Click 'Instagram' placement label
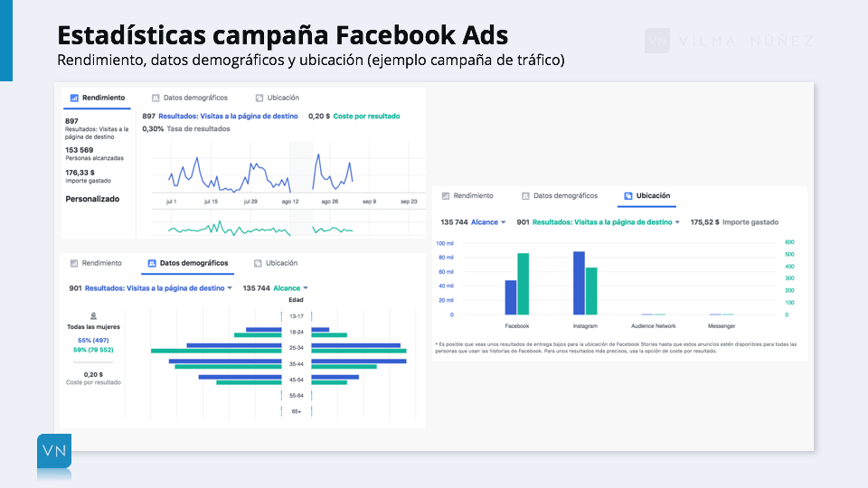 point(585,326)
